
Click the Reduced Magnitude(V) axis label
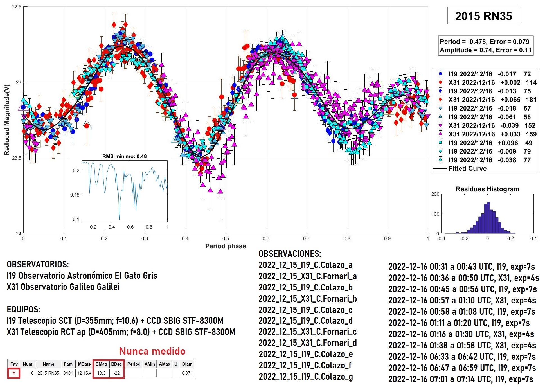[7, 120]
